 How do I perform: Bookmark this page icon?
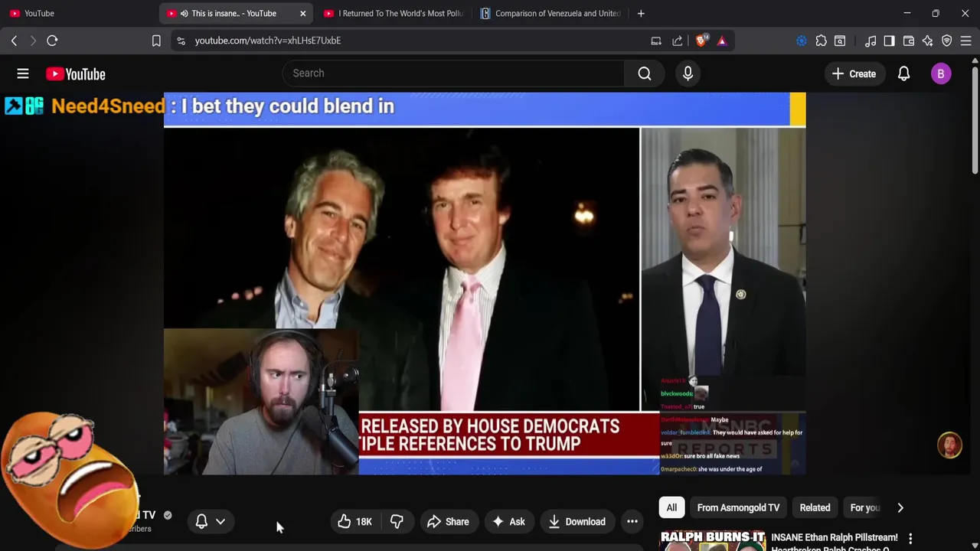tap(156, 41)
